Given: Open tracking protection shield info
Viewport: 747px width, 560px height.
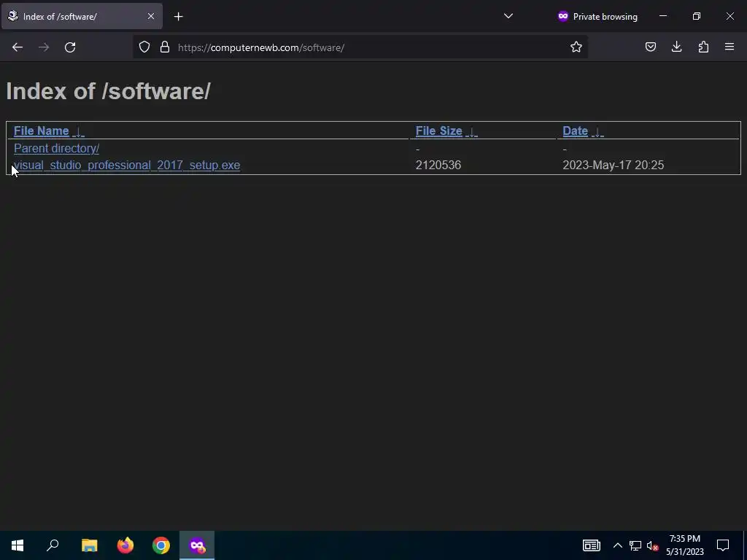Looking at the screenshot, I should (144, 47).
